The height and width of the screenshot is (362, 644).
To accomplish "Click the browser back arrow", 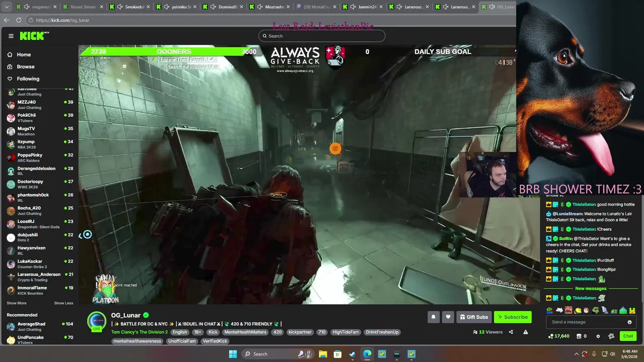I will [x=7, y=20].
